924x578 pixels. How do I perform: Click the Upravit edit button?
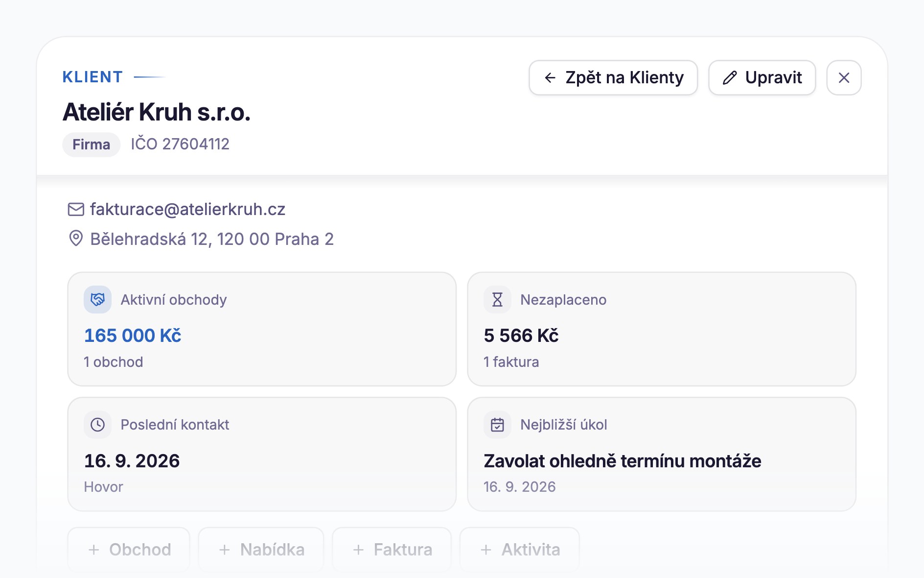(762, 77)
